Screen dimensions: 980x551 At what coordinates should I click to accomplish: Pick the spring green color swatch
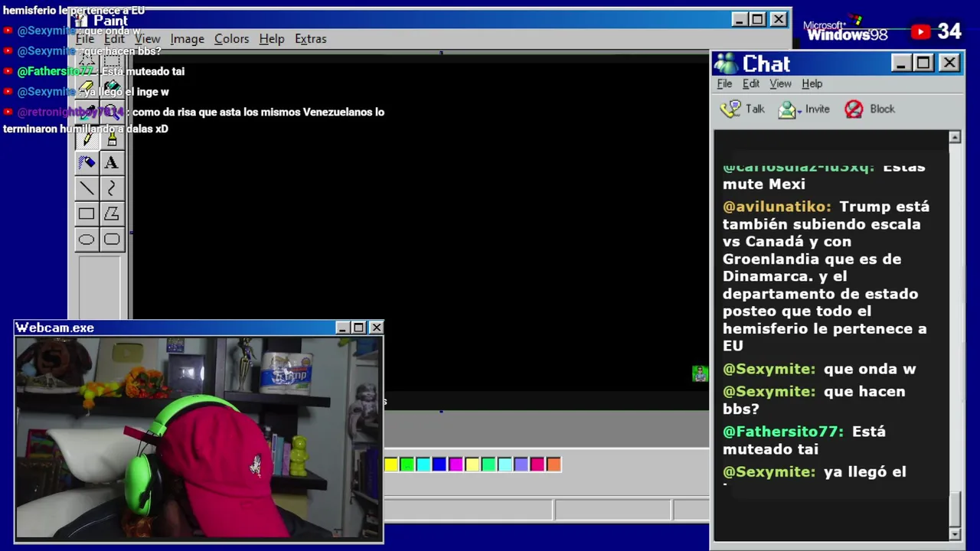coord(488,464)
